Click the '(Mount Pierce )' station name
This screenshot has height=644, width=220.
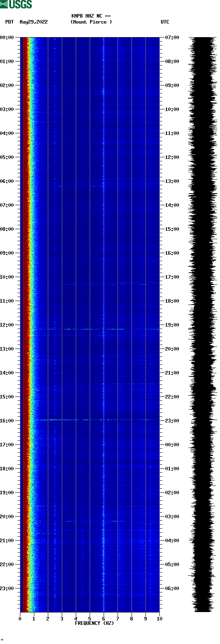(x=91, y=22)
